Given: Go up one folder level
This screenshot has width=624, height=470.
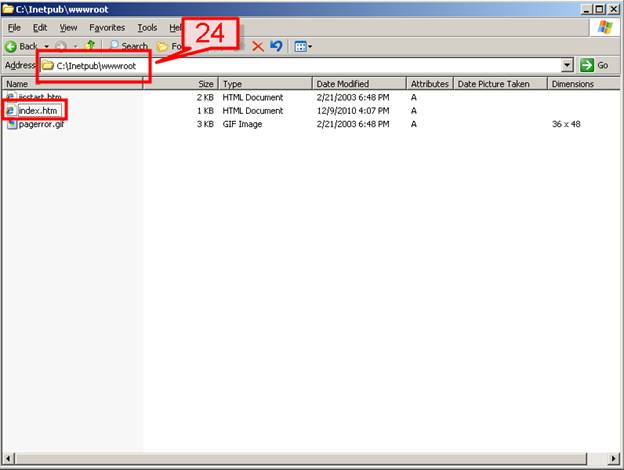Looking at the screenshot, I should (x=91, y=46).
